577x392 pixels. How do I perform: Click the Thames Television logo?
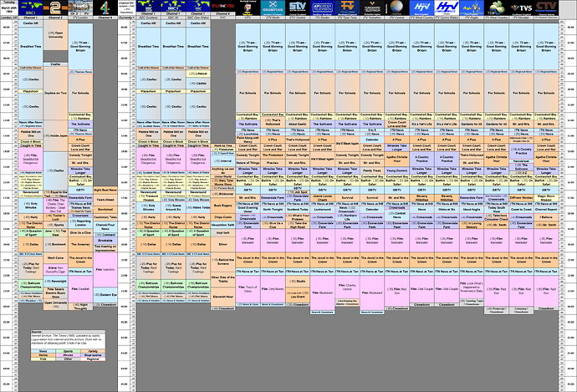click(80, 8)
